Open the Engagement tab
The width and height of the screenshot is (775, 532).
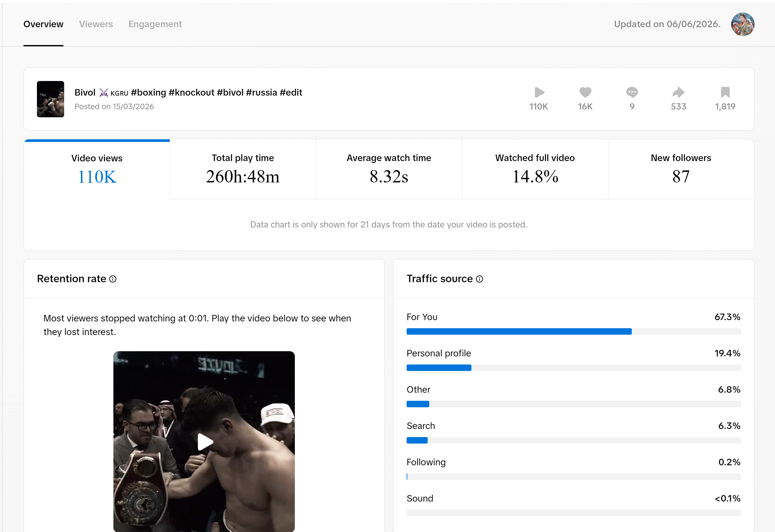coord(155,24)
